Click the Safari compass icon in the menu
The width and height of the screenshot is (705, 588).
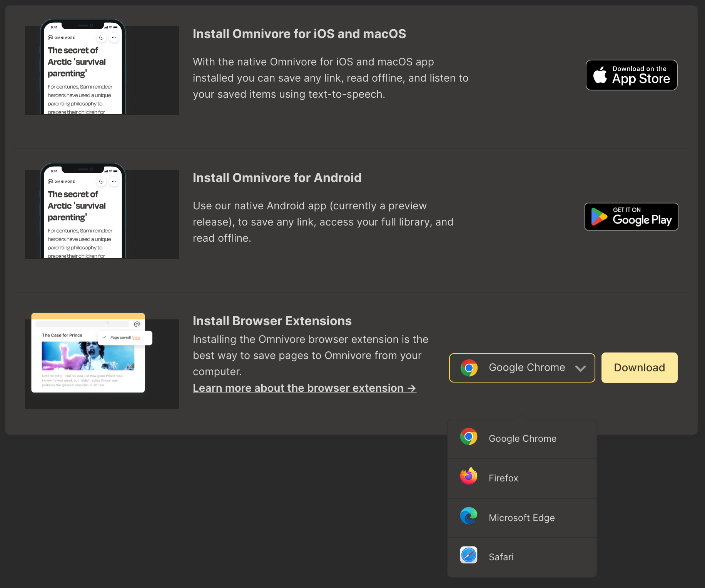[x=469, y=555]
